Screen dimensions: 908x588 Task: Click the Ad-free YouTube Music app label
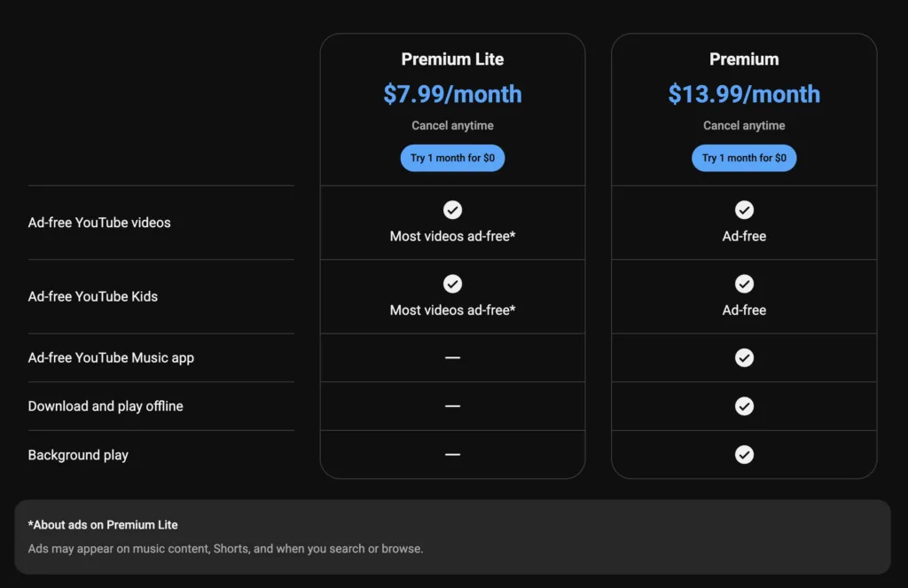[x=111, y=358]
